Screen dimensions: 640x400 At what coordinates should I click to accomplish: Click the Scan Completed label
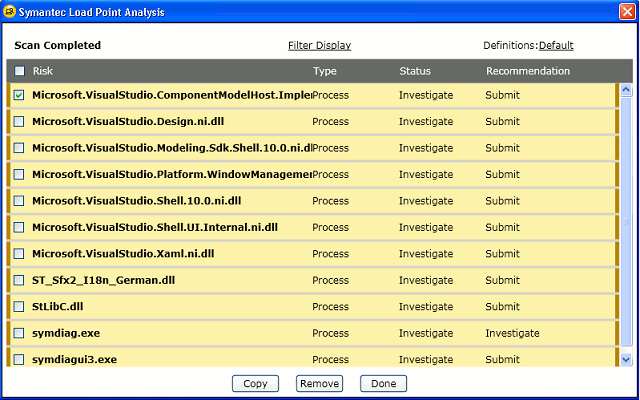(58, 45)
